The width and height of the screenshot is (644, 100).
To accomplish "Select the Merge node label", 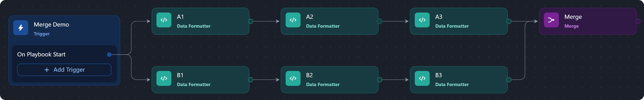I will click(573, 17).
